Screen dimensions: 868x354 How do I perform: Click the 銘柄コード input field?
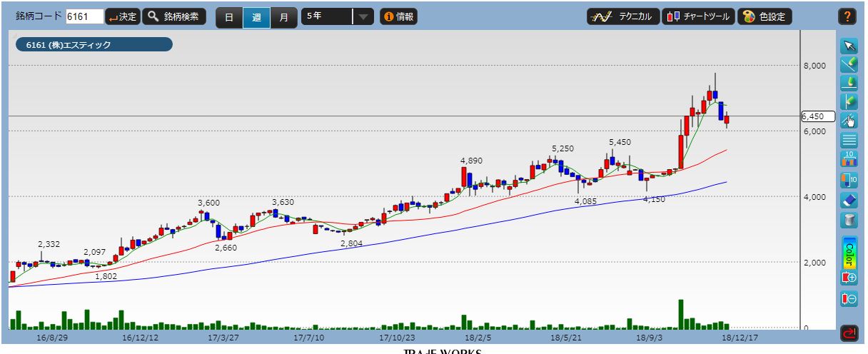point(84,17)
